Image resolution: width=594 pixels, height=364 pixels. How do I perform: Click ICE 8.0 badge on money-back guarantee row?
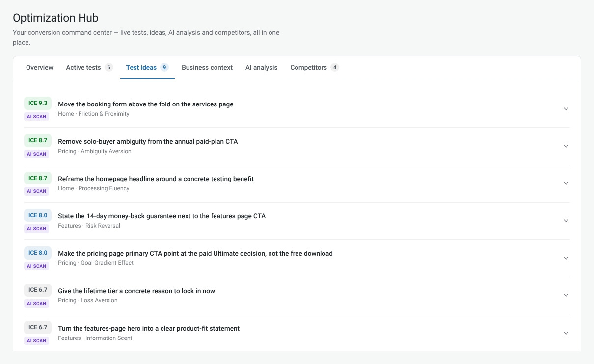(x=38, y=215)
